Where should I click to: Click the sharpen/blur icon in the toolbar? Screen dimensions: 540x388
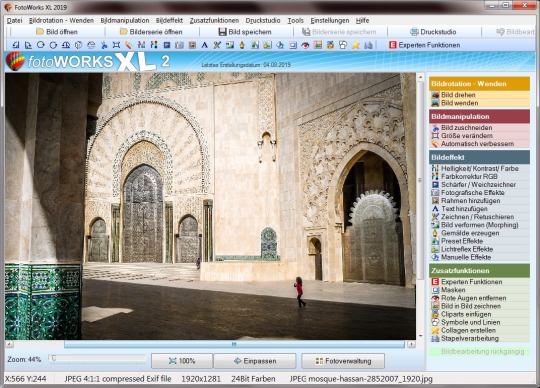(x=167, y=45)
